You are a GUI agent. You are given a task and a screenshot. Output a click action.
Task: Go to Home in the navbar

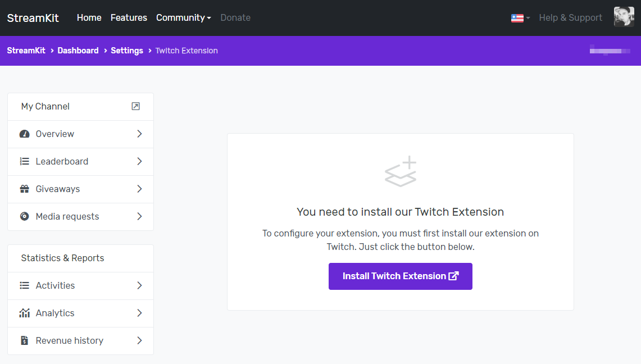tap(89, 17)
